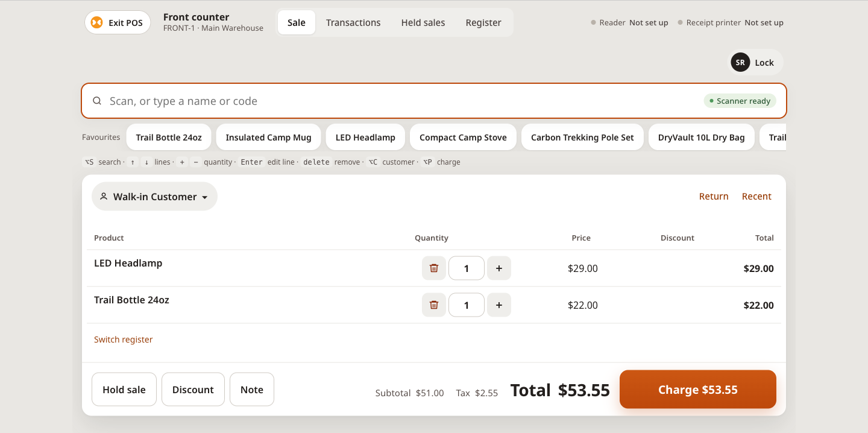Focus the scan or search field
Viewport: 868px width, 433px height.
434,101
